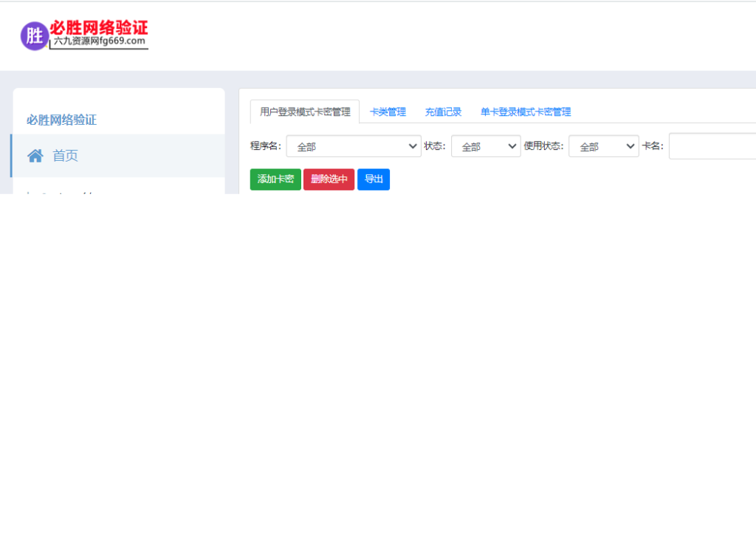Screen dimensions: 756x558
Task: Open the 充值记录 tab
Action: coord(443,111)
